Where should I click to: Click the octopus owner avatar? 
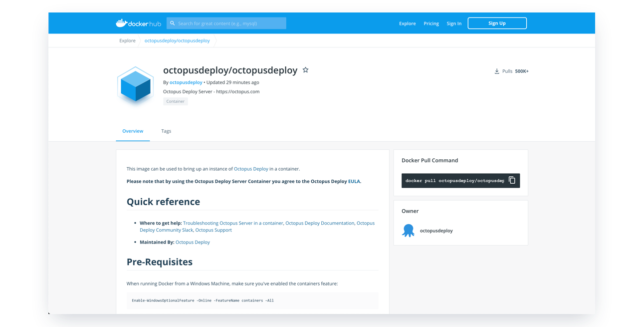point(408,230)
